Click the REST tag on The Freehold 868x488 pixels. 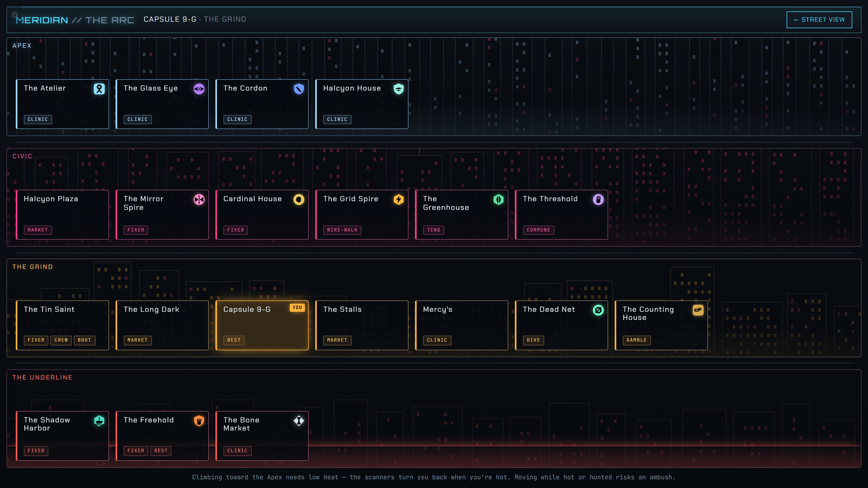tap(161, 451)
